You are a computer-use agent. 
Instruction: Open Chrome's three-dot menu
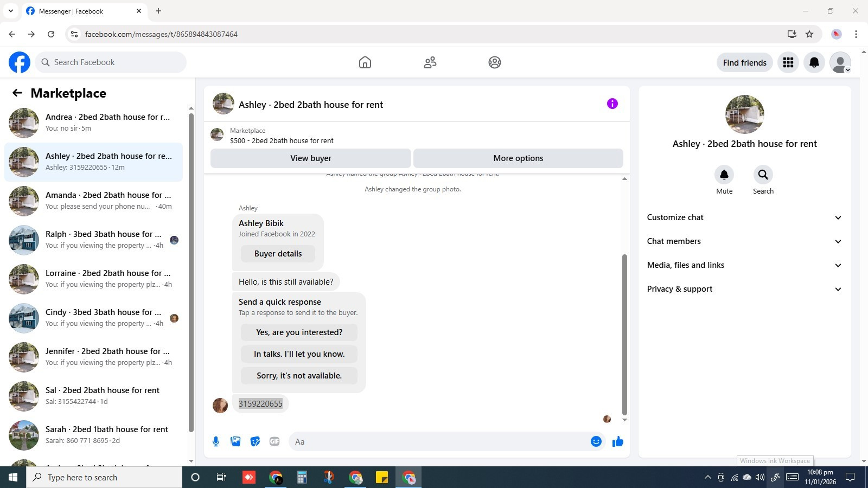(856, 34)
